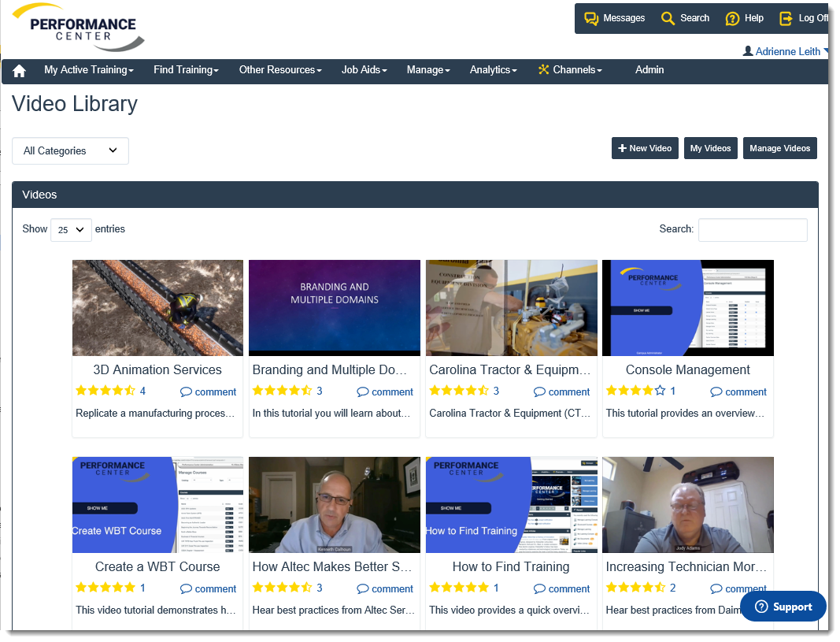840x642 pixels.
Task: Click comment bubble icon for Create a WBT Course
Action: click(186, 588)
